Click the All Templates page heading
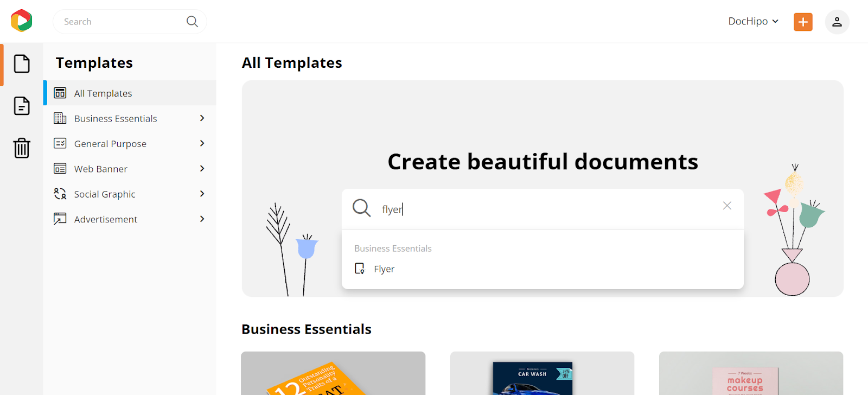This screenshot has height=395, width=868. (292, 63)
